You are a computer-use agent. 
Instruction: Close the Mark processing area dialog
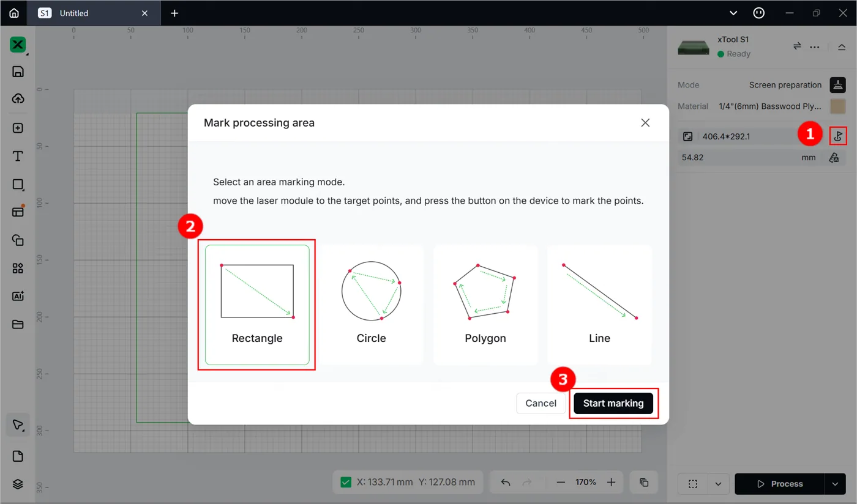point(645,122)
